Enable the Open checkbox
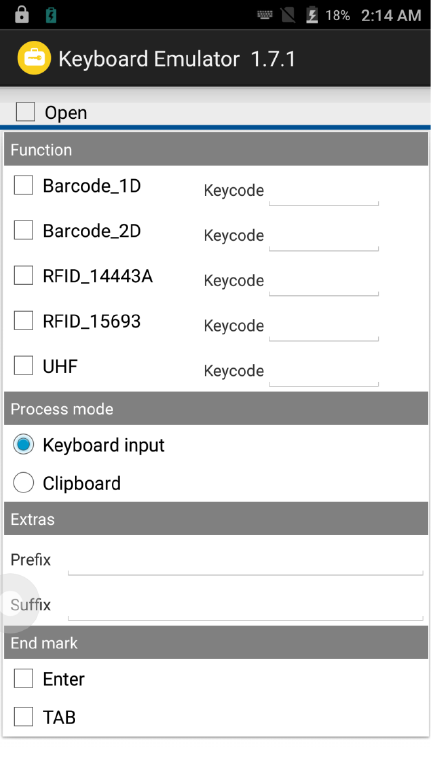This screenshot has height=767, width=431. [25, 112]
